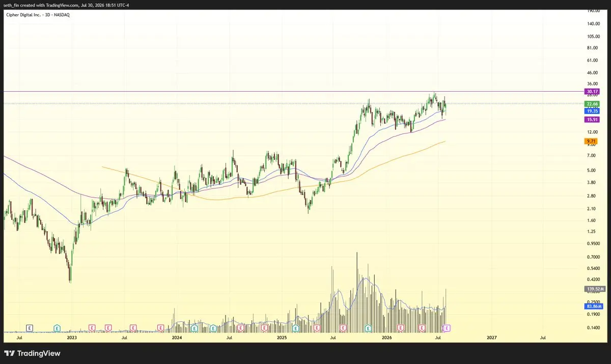Click the 2025 label on time axis
This screenshot has height=364, width=611.
tap(282, 337)
